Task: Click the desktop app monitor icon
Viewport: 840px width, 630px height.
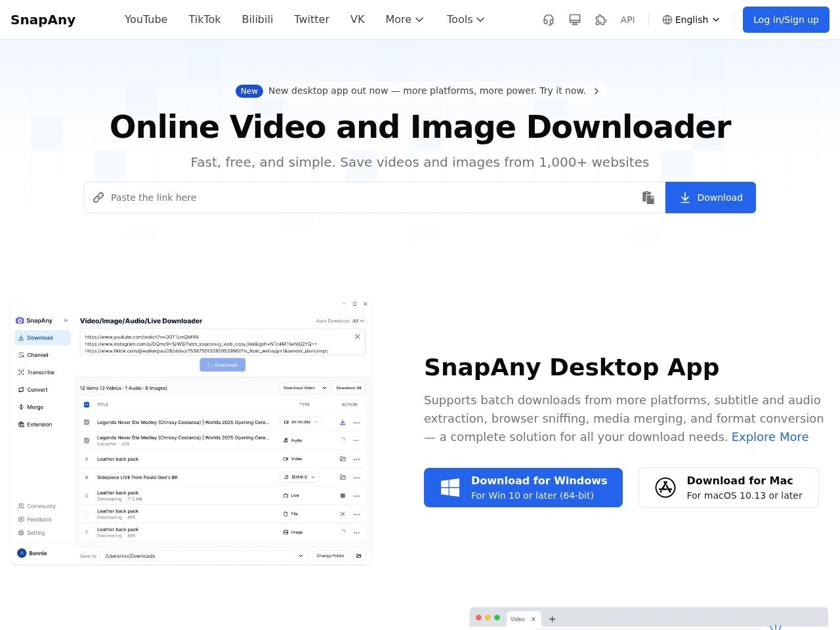Action: (575, 20)
